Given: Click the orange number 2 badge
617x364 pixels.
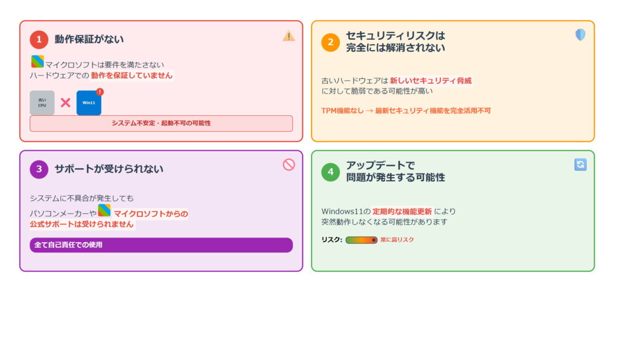Looking at the screenshot, I should (x=330, y=42).
